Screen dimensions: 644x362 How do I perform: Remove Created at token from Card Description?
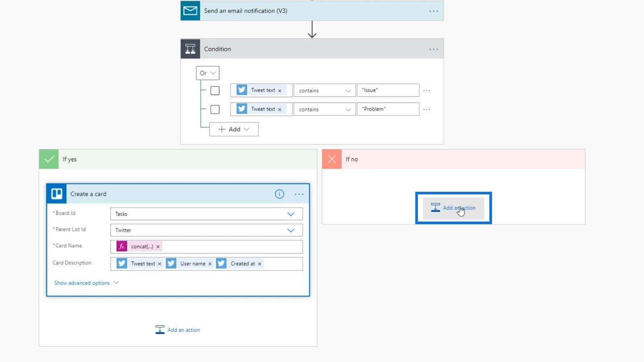click(260, 264)
